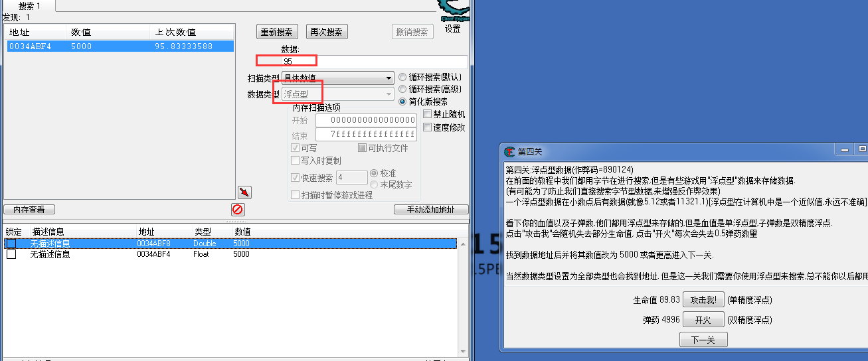
Task: Toggle the 速度修改 checkbox
Action: (428, 127)
